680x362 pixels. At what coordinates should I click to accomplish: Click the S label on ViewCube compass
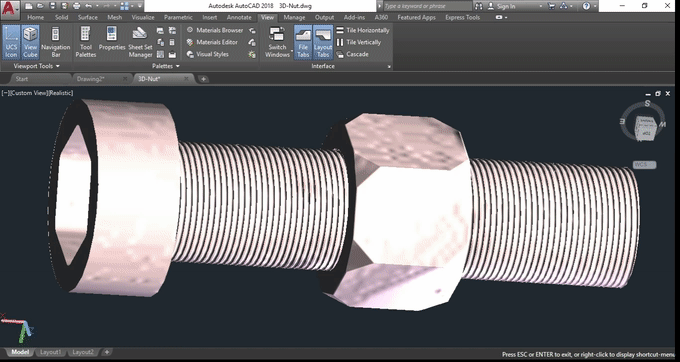tap(647, 103)
